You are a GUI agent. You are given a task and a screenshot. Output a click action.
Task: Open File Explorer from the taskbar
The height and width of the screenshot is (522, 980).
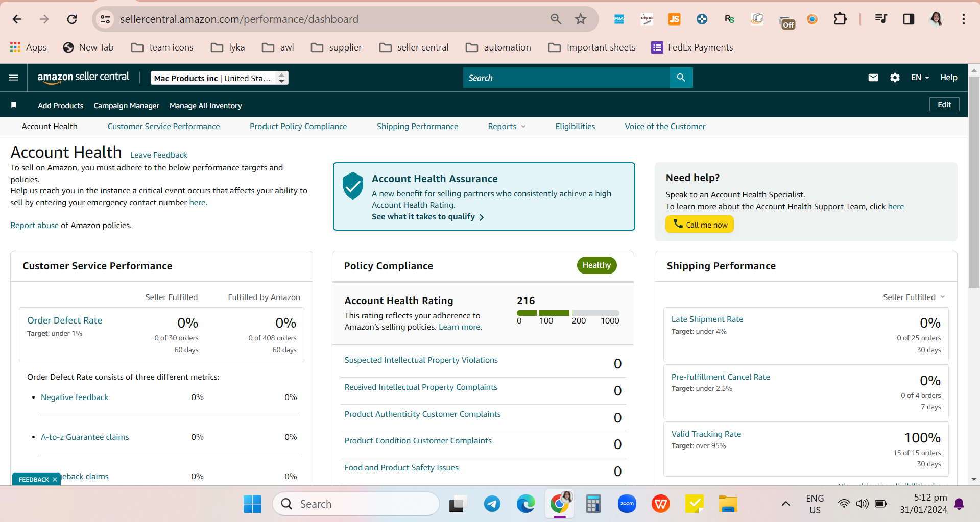click(x=728, y=504)
